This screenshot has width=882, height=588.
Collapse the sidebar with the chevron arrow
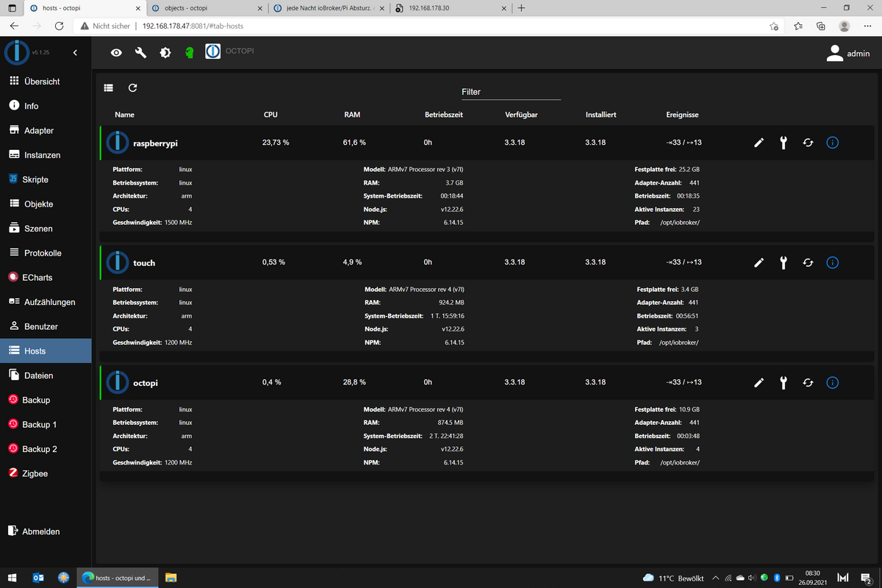75,53
